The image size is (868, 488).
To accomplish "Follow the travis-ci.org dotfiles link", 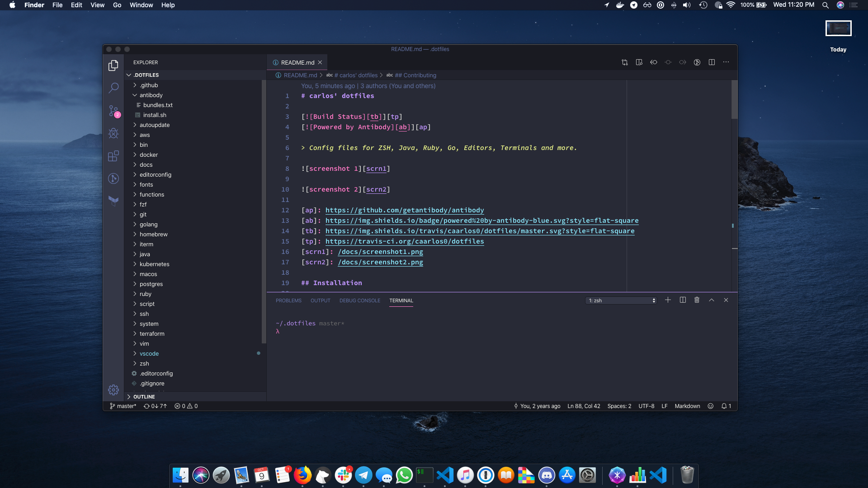I will [405, 241].
